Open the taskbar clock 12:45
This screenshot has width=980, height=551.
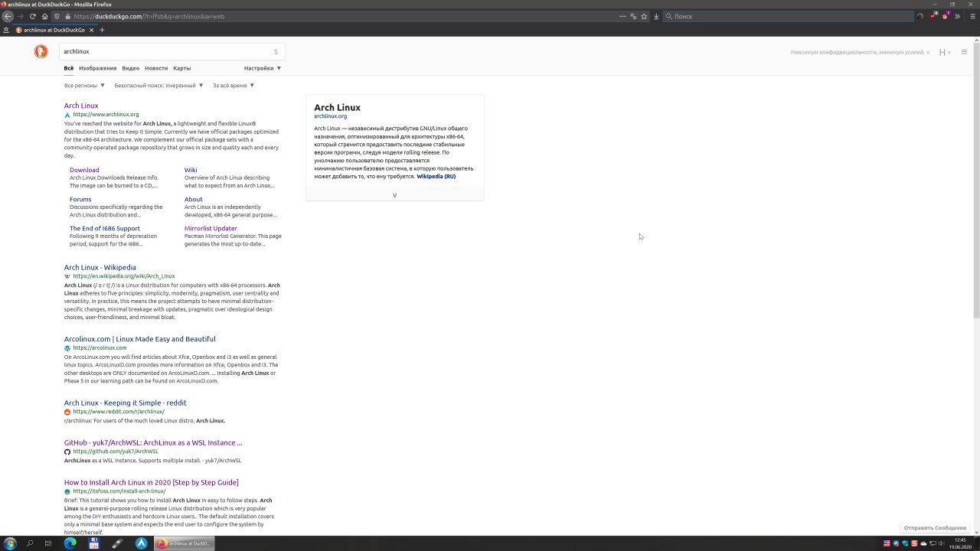coord(960,543)
